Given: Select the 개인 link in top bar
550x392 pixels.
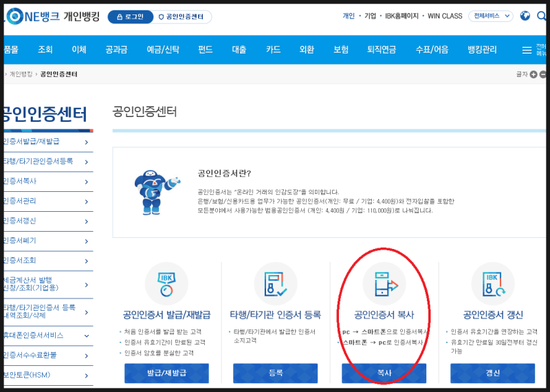Looking at the screenshot, I should pyautogui.click(x=349, y=16).
